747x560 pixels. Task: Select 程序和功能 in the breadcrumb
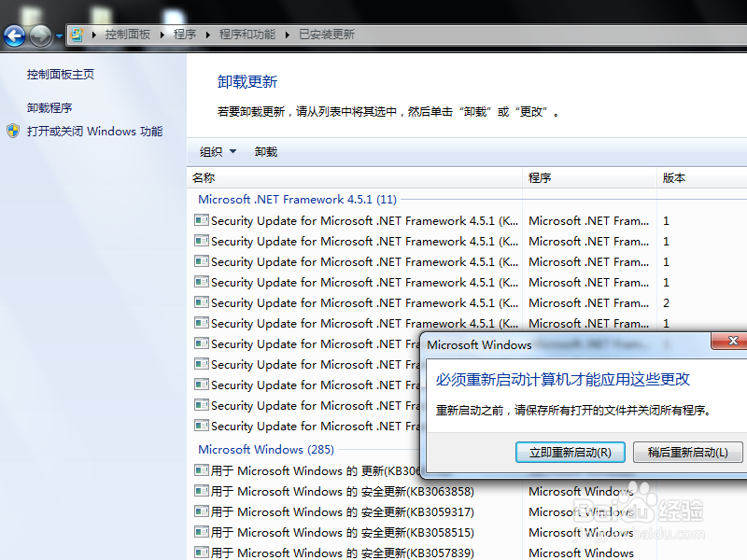pos(247,35)
